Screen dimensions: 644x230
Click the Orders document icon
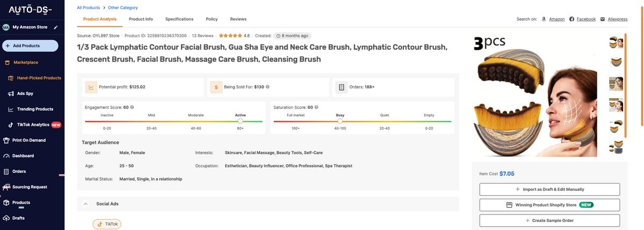(341, 87)
